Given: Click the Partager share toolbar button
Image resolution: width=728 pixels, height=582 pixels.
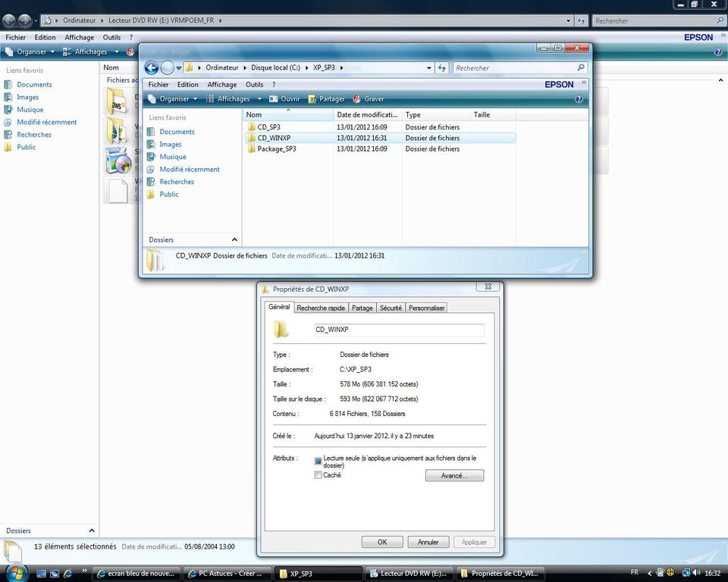Looking at the screenshot, I should (x=326, y=99).
